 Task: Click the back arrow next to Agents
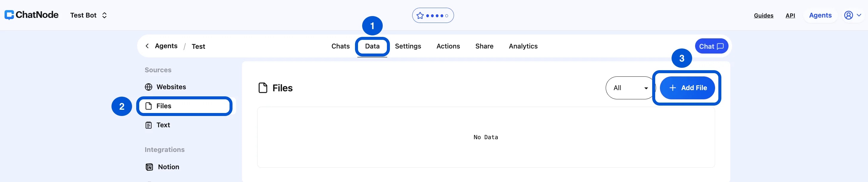pyautogui.click(x=147, y=46)
